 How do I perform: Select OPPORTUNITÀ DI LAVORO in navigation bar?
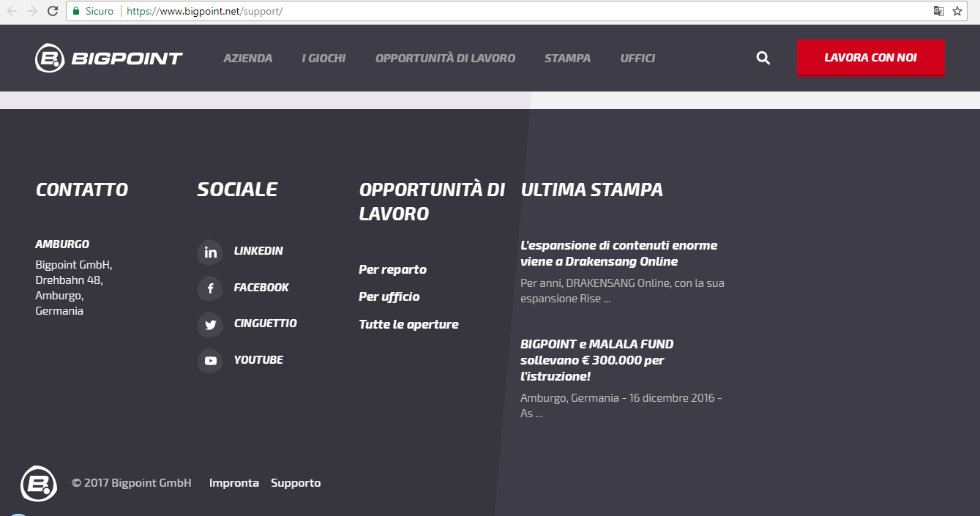(445, 59)
